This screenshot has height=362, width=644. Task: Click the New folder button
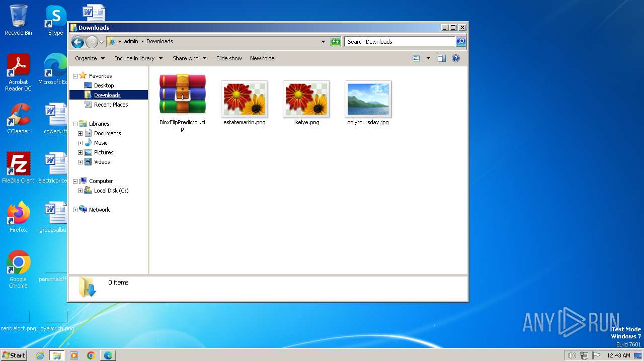pyautogui.click(x=263, y=58)
